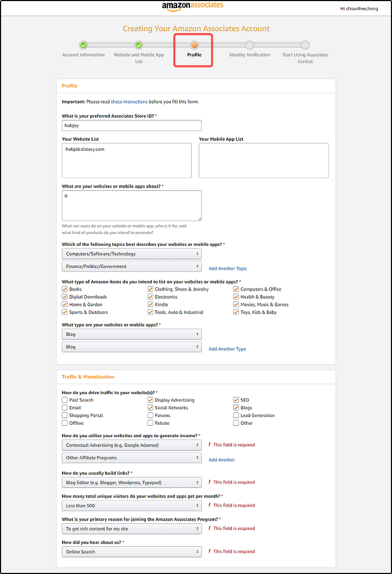Click the Your Website List box
392x574 pixels.
pos(126,160)
